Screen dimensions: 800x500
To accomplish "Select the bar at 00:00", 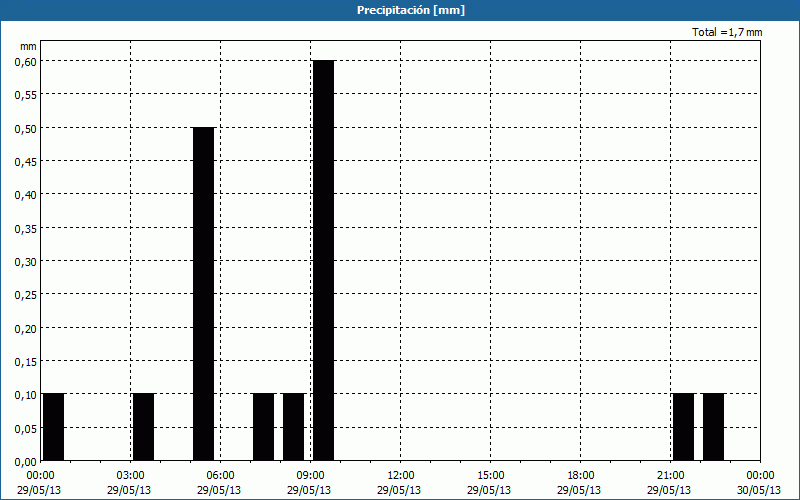I will click(x=54, y=427).
